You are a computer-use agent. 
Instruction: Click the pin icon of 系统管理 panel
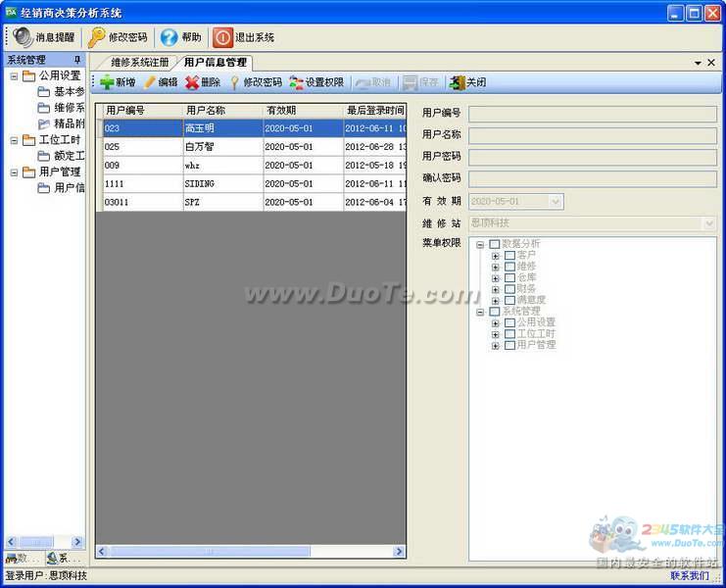[77, 60]
